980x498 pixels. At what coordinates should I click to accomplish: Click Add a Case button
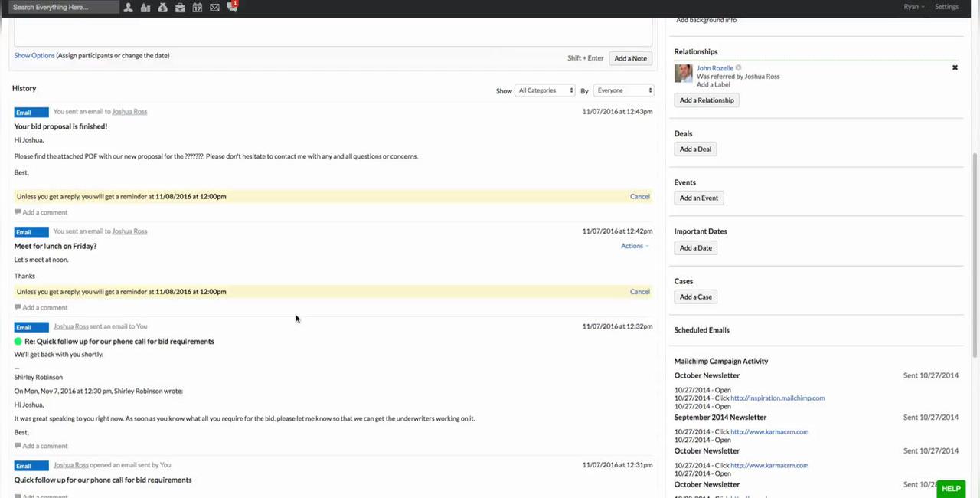pos(696,297)
